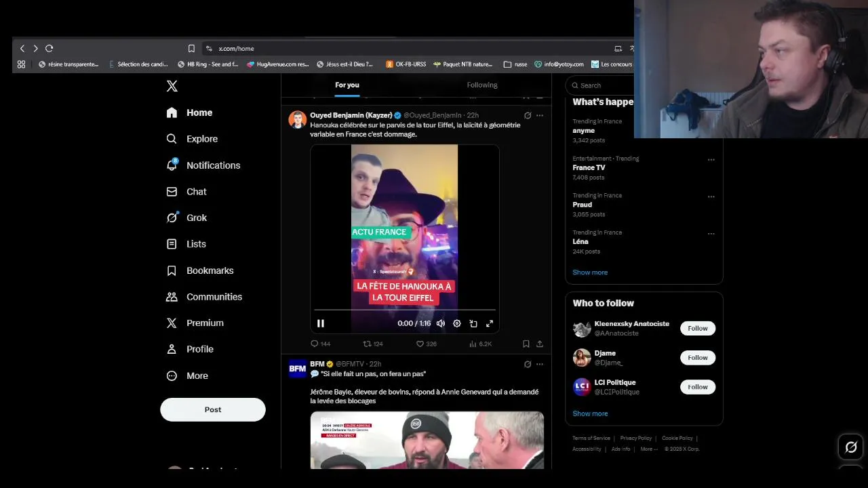Follow Djame
The image size is (868, 488).
coord(698,357)
